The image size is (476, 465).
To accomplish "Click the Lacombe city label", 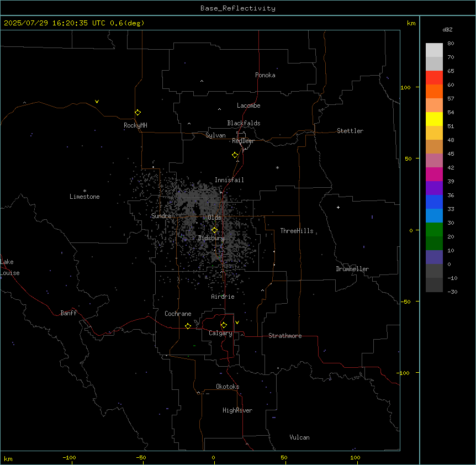I will [248, 105].
